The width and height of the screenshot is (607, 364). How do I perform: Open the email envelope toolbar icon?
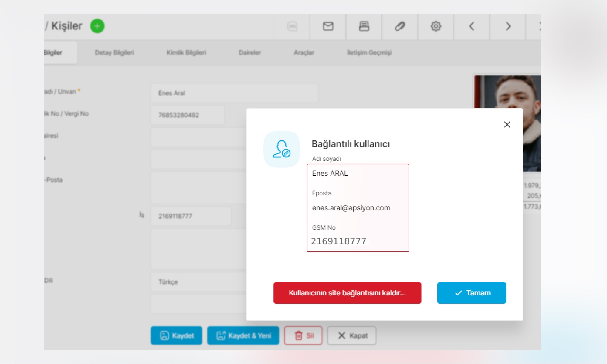point(328,26)
